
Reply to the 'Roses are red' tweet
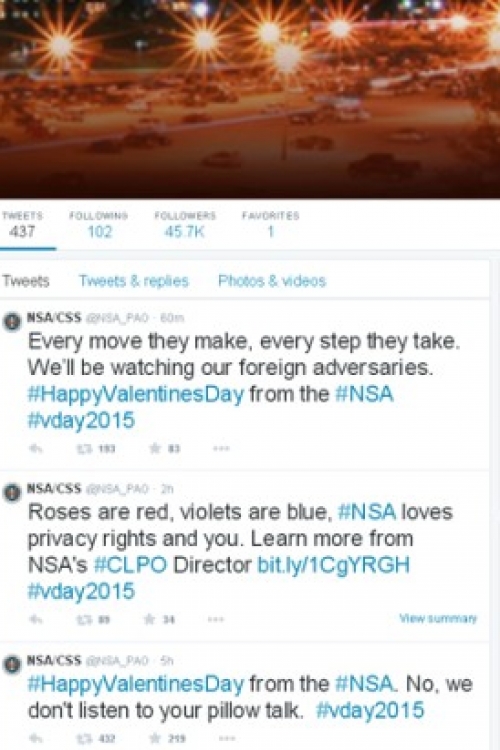click(x=36, y=619)
